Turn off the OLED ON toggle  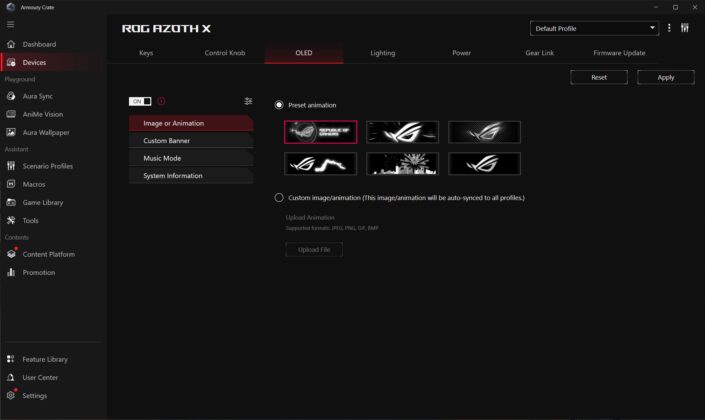pos(140,101)
